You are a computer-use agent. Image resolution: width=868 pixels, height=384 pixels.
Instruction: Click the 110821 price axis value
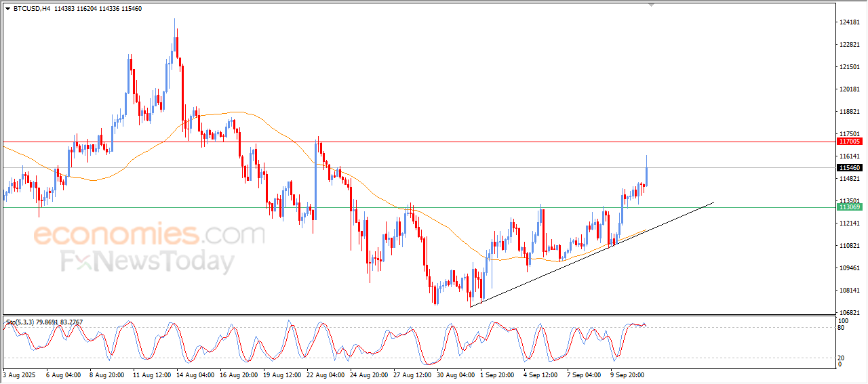click(850, 246)
